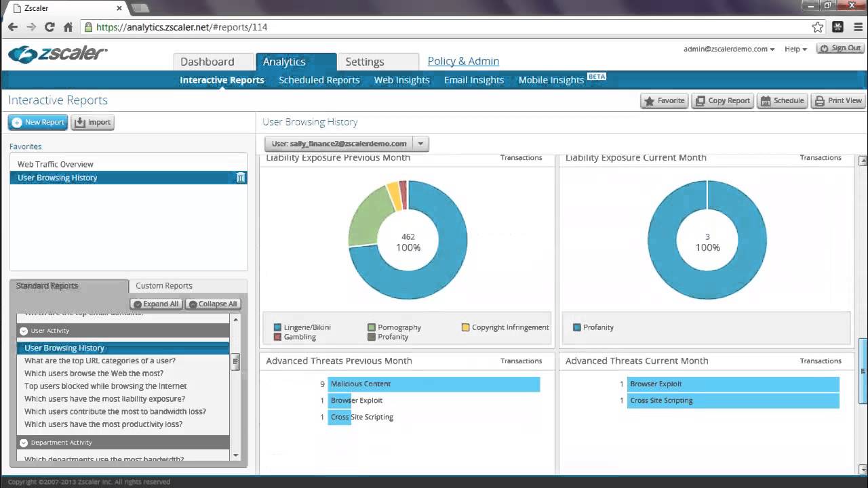868x488 pixels.
Task: Click the Favorite star button
Action: point(665,100)
